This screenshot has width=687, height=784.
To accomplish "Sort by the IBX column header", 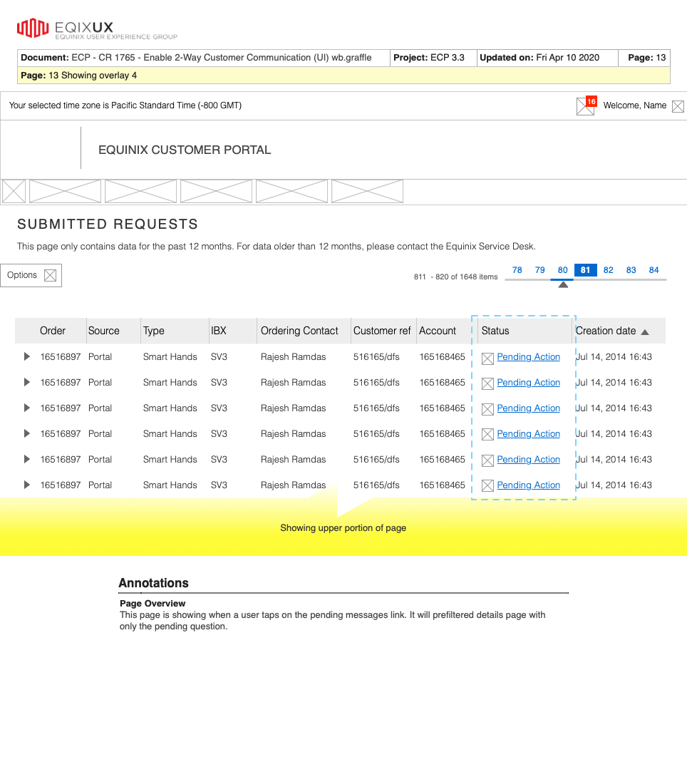I will (x=219, y=331).
